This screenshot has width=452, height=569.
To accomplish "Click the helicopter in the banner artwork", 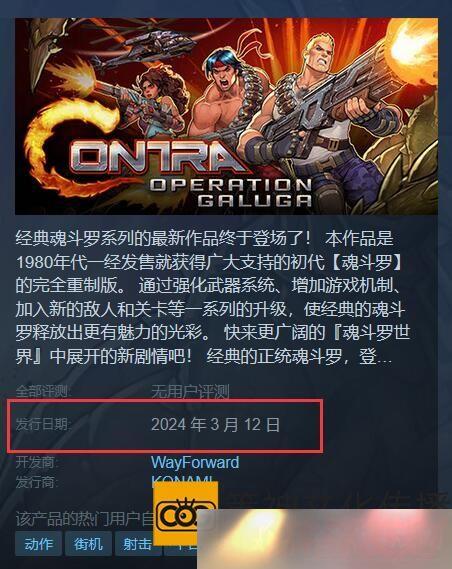I will coord(145,48).
